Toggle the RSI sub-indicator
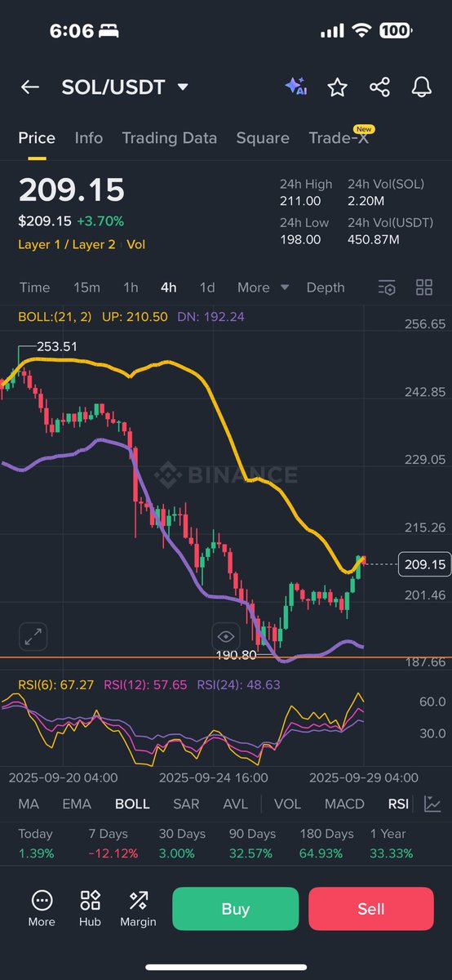This screenshot has height=980, width=452. pos(398,804)
